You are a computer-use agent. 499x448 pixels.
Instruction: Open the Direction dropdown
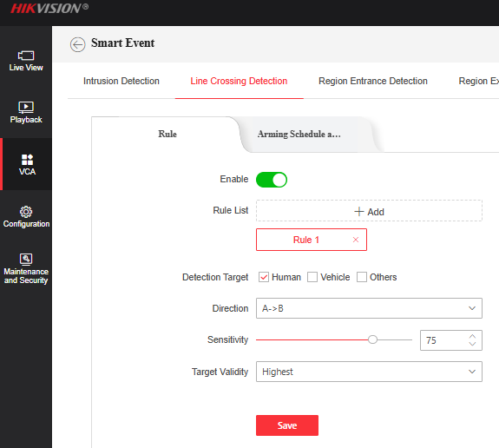click(x=369, y=308)
